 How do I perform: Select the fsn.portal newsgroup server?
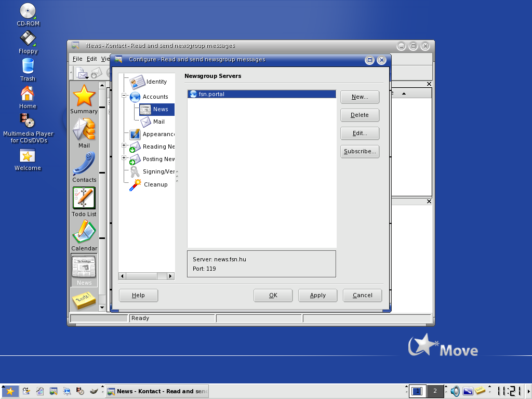pos(262,94)
